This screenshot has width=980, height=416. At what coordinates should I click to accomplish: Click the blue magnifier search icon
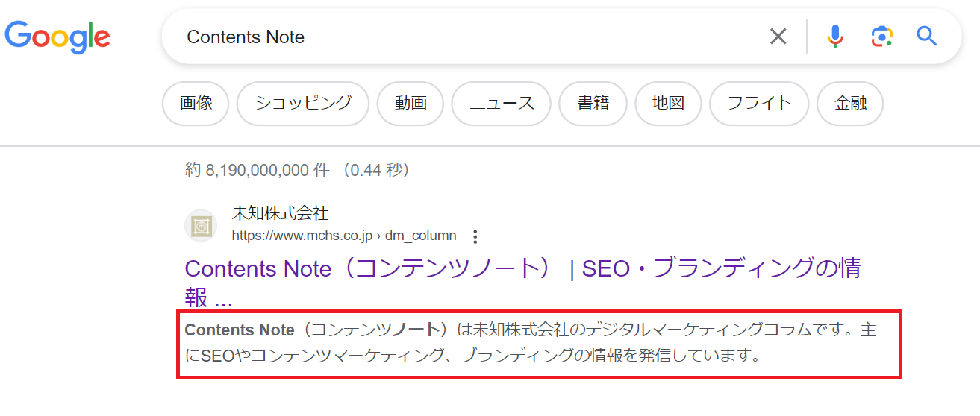point(927,37)
